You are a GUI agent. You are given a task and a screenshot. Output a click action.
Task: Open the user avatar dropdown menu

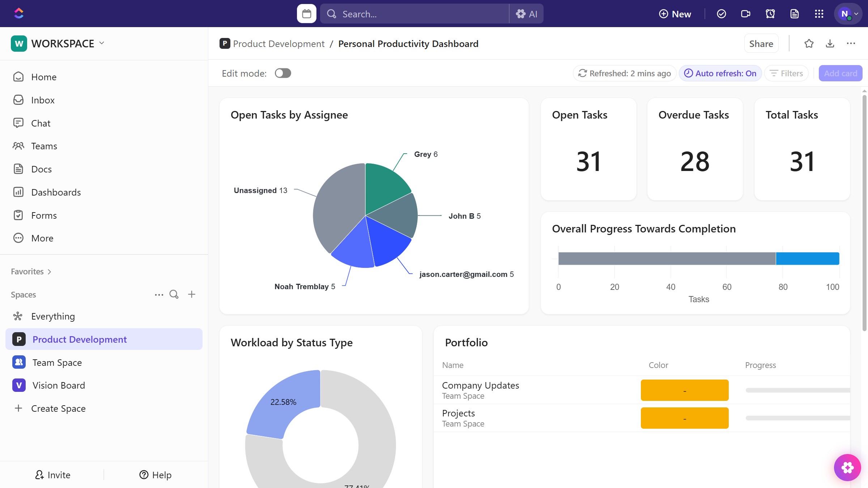(848, 14)
